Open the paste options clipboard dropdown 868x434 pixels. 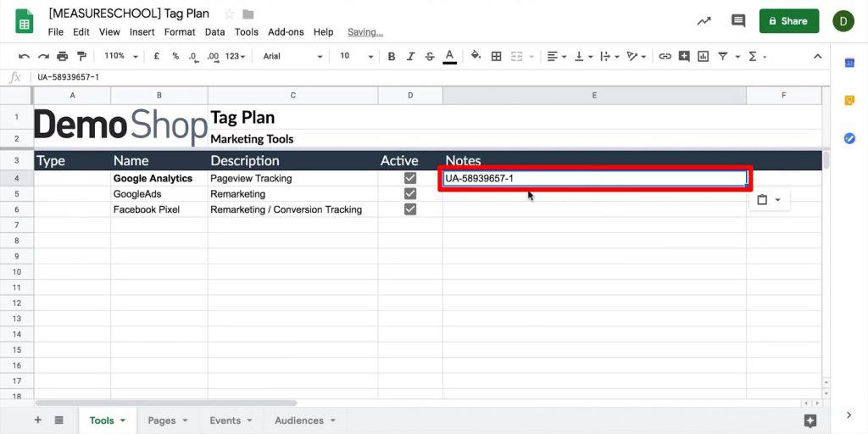[769, 200]
